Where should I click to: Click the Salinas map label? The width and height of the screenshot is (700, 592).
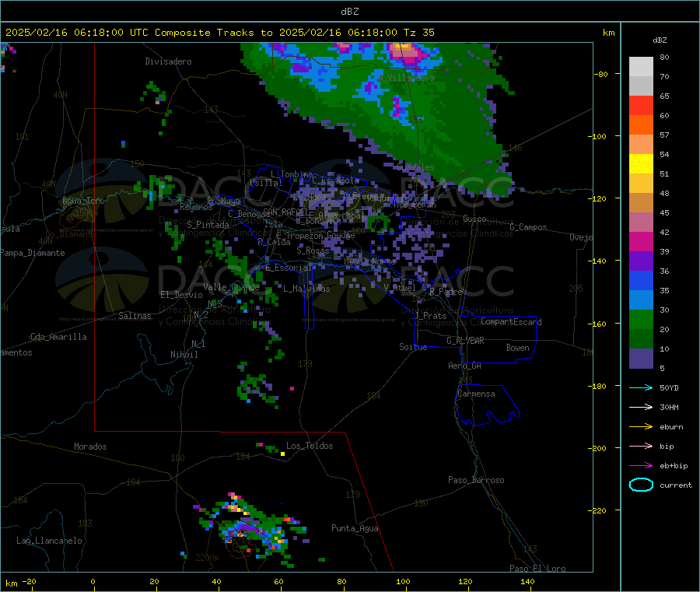135,316
